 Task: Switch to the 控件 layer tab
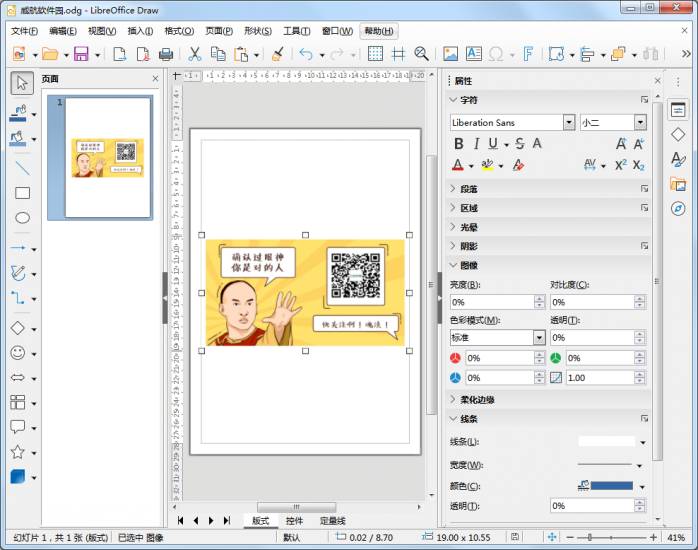coord(294,521)
